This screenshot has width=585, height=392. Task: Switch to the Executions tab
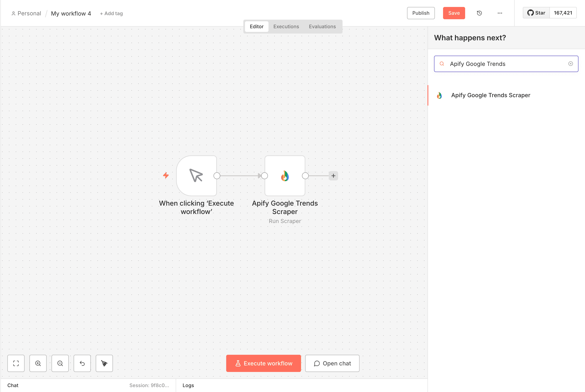click(x=286, y=27)
